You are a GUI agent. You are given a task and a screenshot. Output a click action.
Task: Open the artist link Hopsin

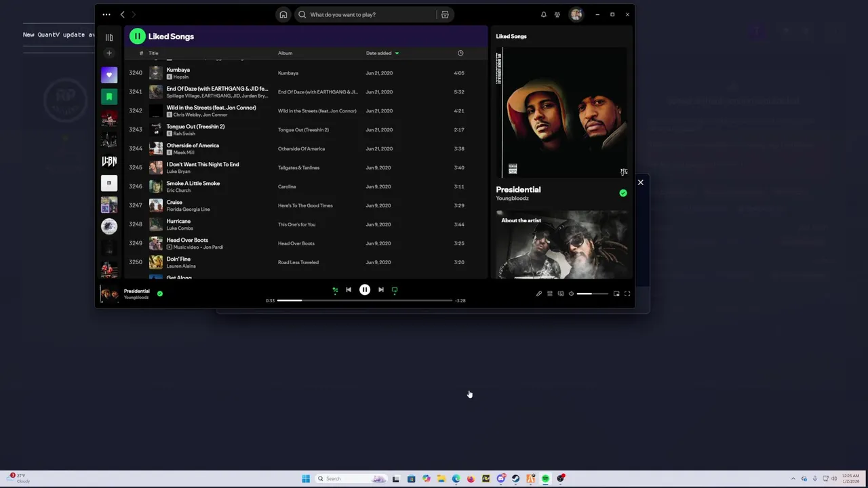181,77
